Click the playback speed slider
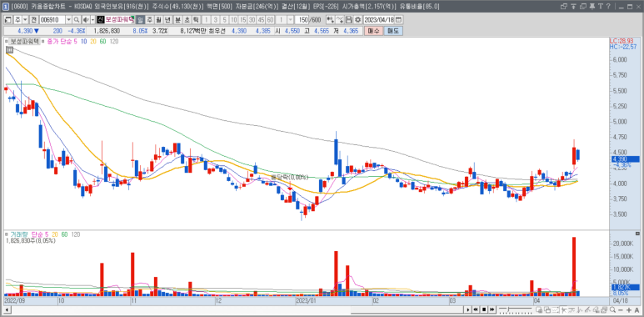The height and width of the screenshot is (317, 644). tap(516, 309)
